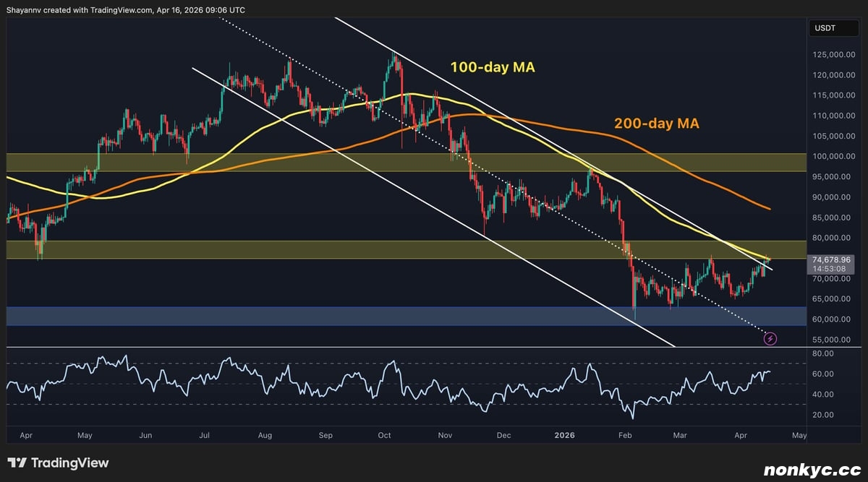The height and width of the screenshot is (482, 868).
Task: Select the 2026 marker on time axis
Action: [x=566, y=436]
